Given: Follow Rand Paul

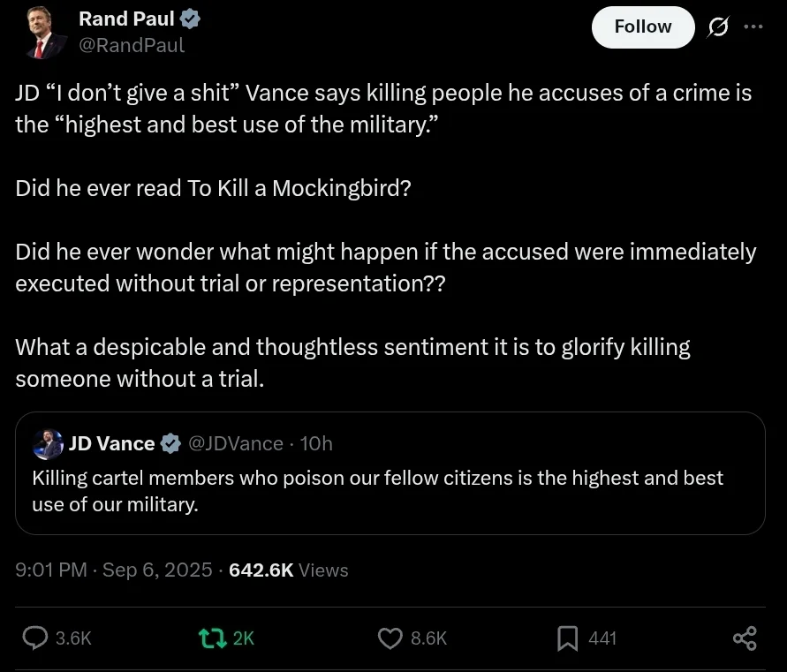Looking at the screenshot, I should click(642, 26).
